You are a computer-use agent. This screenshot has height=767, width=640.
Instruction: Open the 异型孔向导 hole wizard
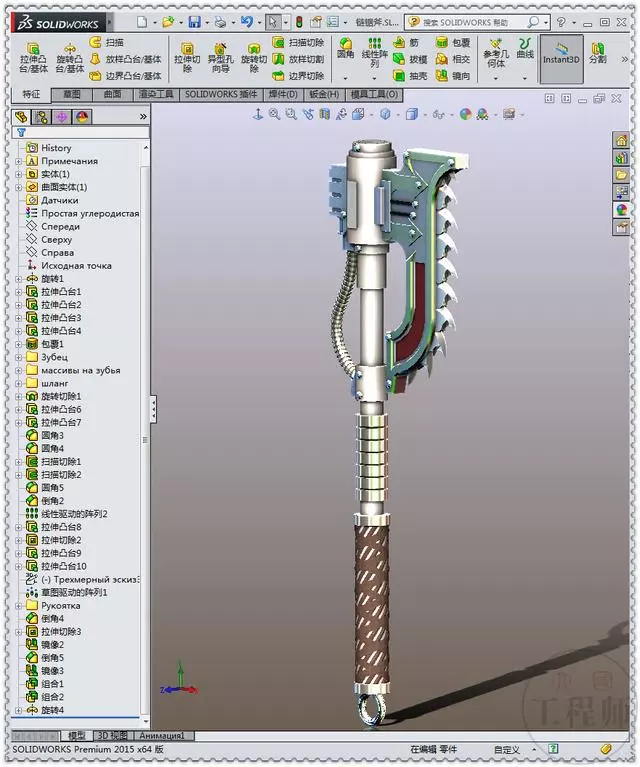220,58
